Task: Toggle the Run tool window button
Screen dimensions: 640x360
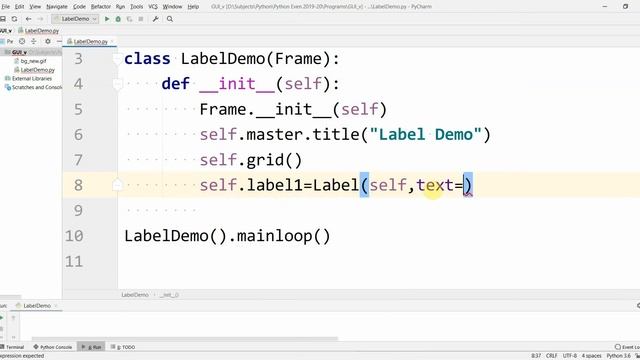Action: [91, 347]
